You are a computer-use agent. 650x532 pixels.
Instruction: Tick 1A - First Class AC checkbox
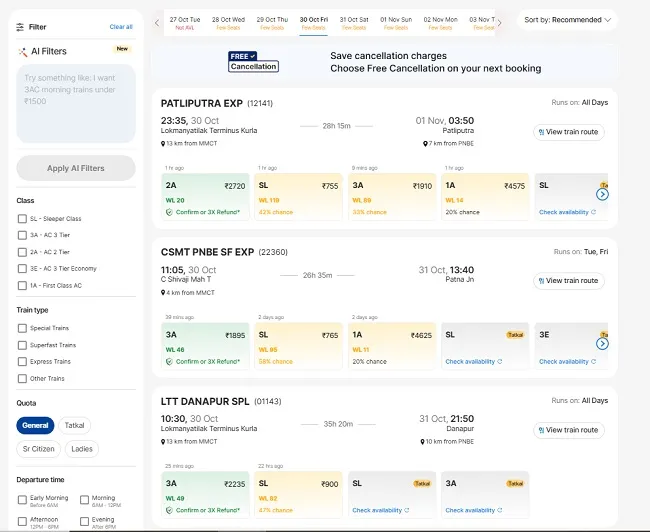coord(22,286)
